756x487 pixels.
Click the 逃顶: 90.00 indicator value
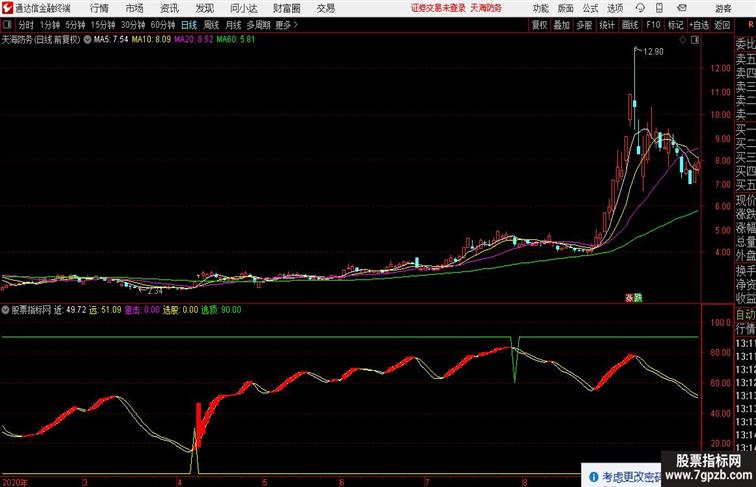pos(221,310)
